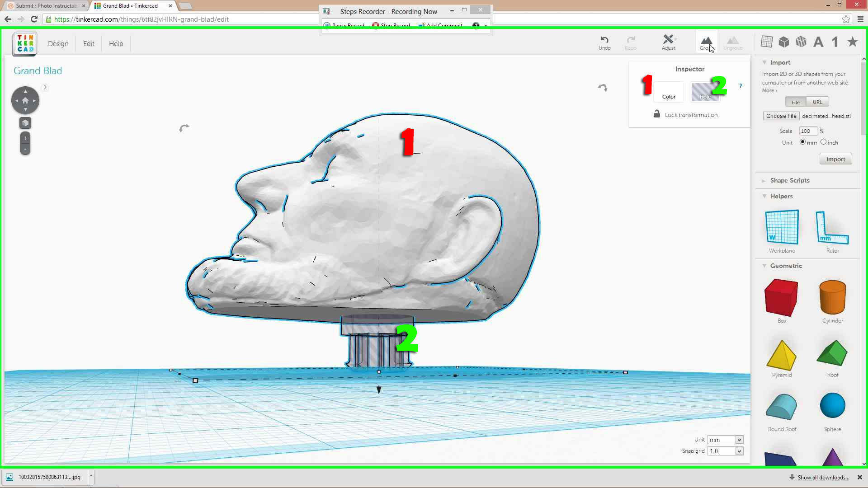Click the browser address bar
868x488 pixels.
[x=443, y=19]
